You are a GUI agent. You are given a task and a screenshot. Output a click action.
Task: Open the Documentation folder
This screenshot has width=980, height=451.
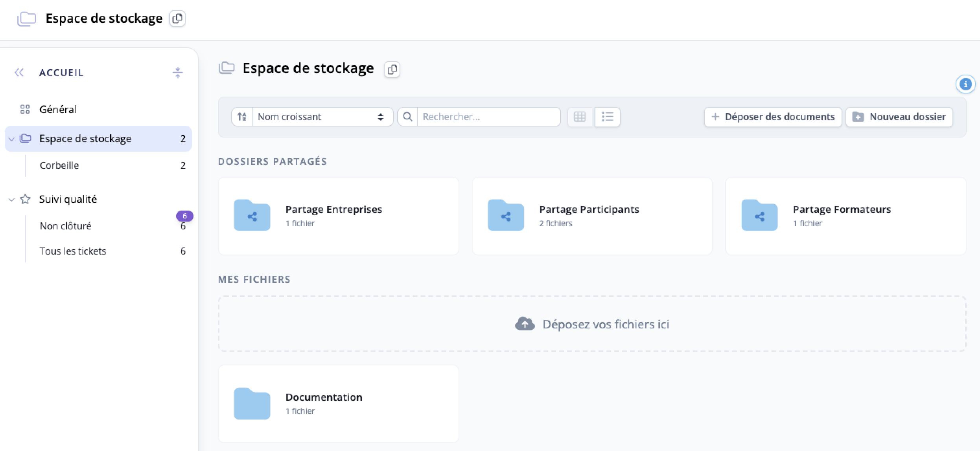pyautogui.click(x=339, y=404)
